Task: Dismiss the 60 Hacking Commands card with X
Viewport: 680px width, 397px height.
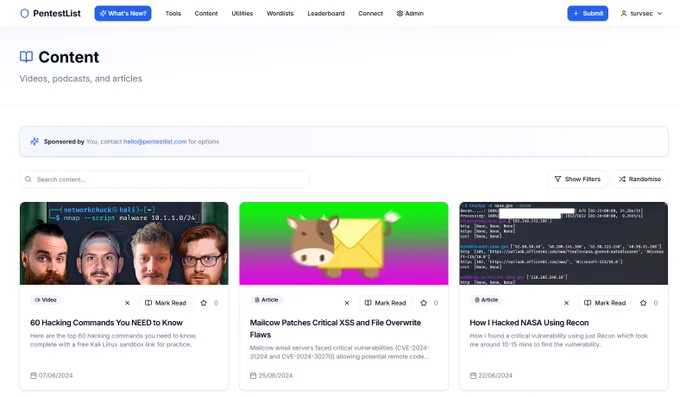Action: pyautogui.click(x=127, y=303)
